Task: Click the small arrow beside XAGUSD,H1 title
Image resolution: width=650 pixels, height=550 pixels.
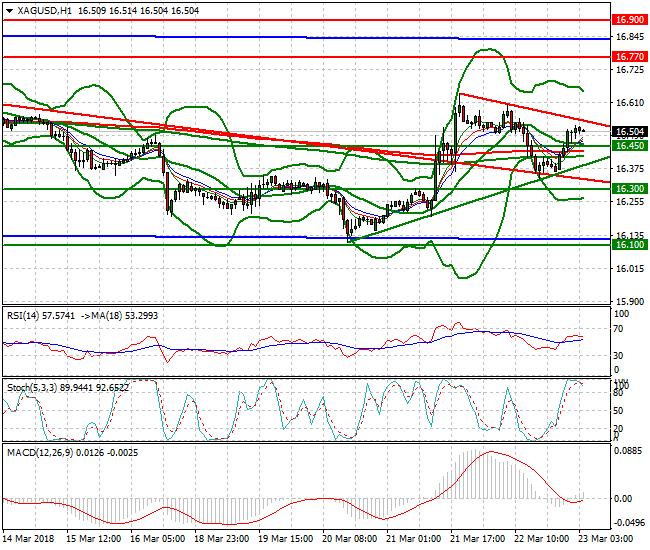Action: pos(7,9)
